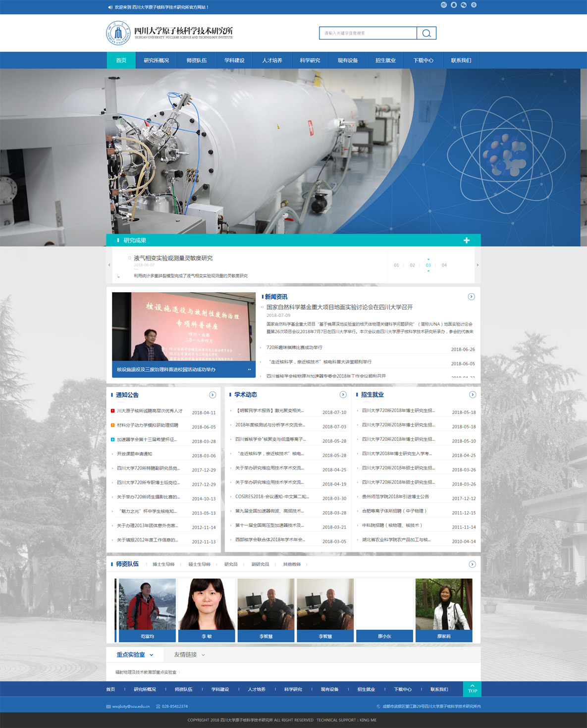Click the QQ penguin icon
The height and width of the screenshot is (728, 587).
tap(454, 5)
